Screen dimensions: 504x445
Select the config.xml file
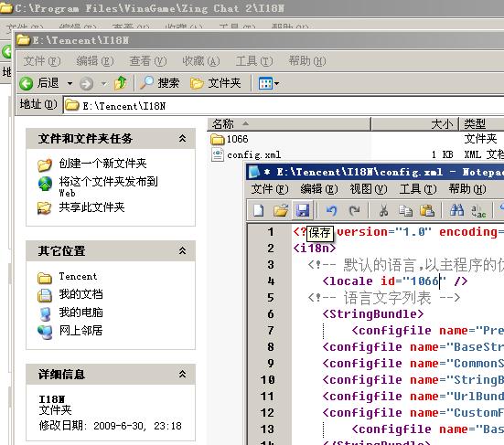pyautogui.click(x=246, y=154)
